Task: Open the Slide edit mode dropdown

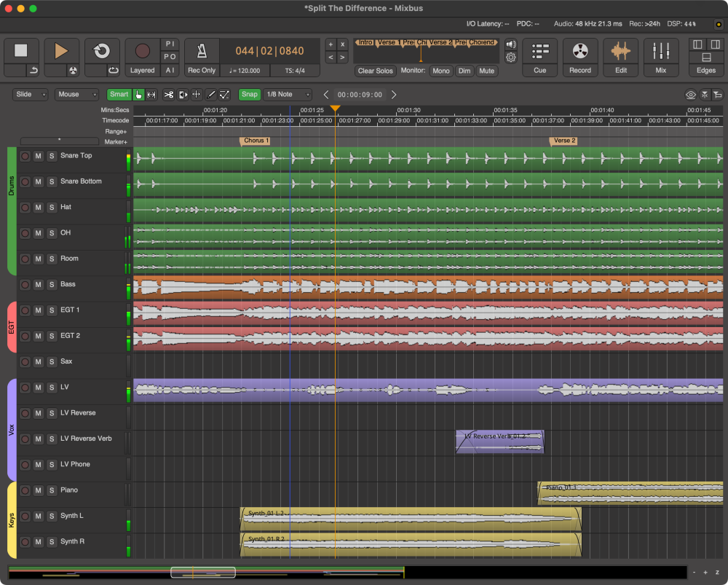Action: 30,94
